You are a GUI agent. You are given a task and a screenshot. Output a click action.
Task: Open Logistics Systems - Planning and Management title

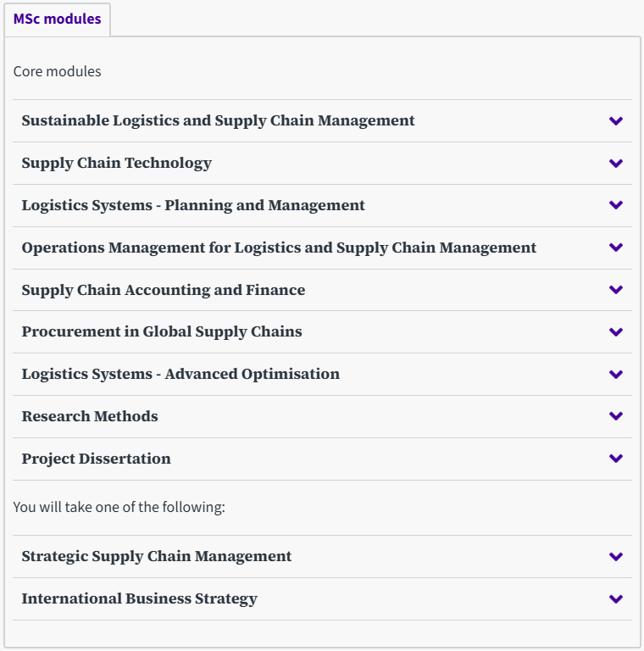pyautogui.click(x=193, y=205)
